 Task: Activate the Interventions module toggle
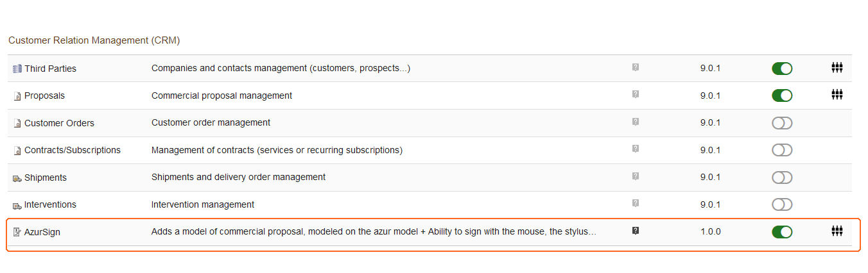coord(782,204)
